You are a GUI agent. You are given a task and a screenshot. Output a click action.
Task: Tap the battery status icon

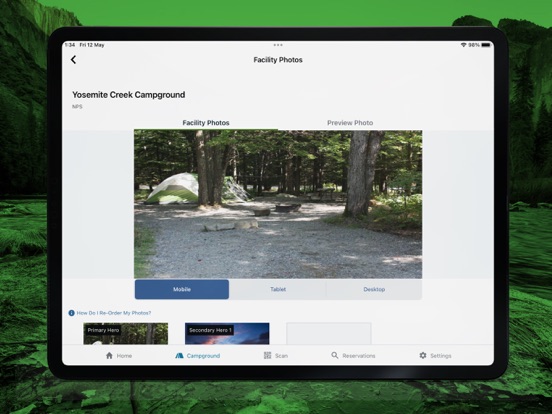pos(486,45)
